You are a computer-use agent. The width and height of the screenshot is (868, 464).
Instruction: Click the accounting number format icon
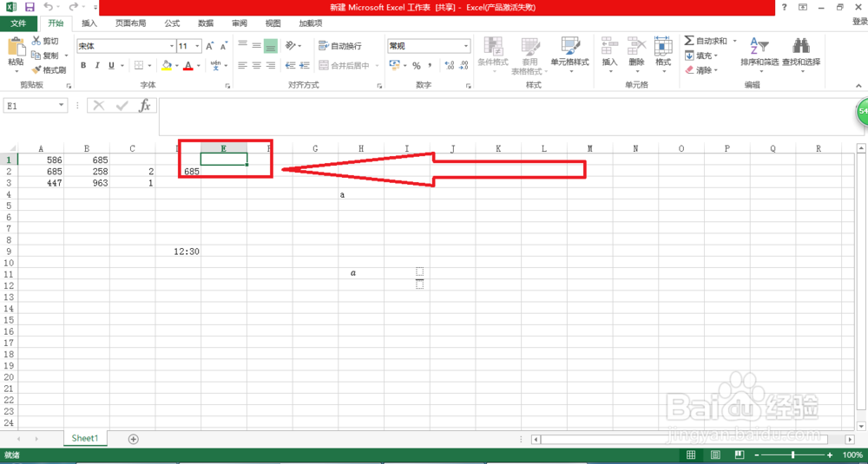tap(395, 65)
